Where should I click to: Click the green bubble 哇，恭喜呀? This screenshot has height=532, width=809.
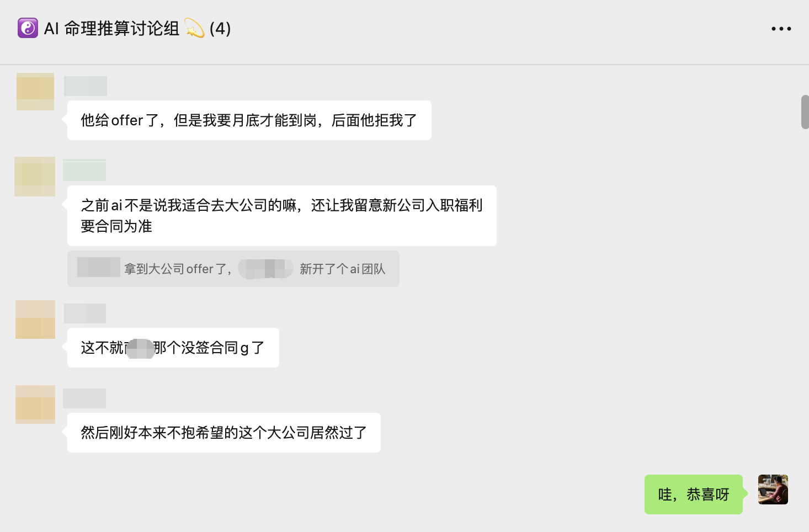(x=694, y=494)
